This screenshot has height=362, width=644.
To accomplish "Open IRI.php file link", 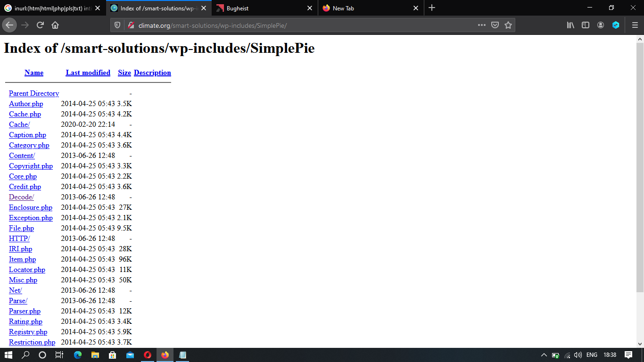I will 20,249.
